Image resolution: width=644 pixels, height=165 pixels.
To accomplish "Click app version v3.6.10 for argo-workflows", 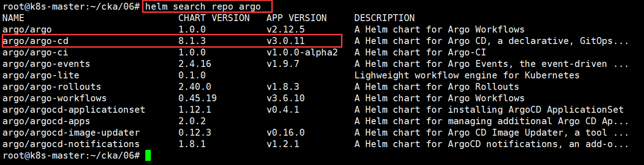I will (x=286, y=99).
